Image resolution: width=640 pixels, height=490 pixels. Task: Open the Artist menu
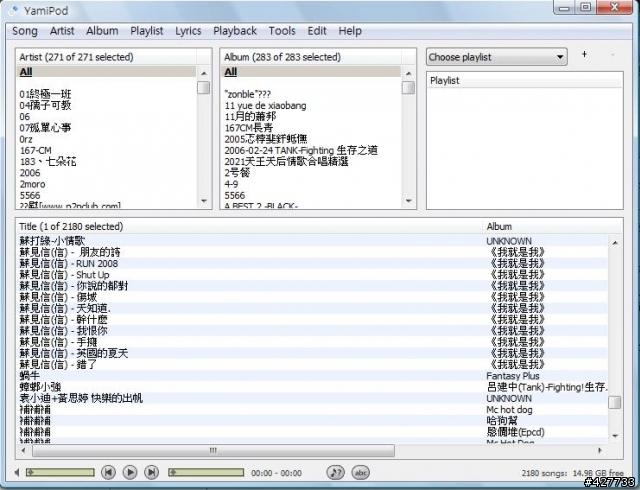pos(62,31)
